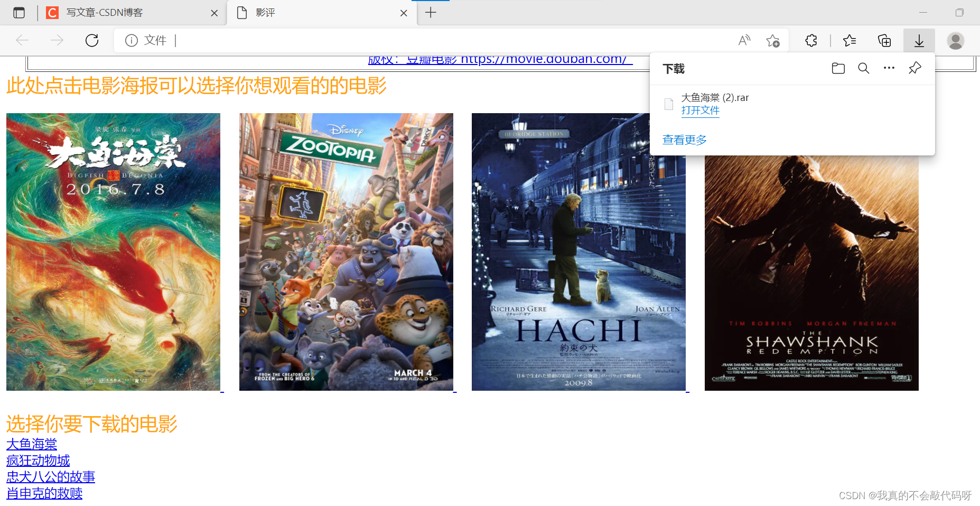Click 查看更多 in downloads panel
The image size is (980, 506).
pos(684,140)
